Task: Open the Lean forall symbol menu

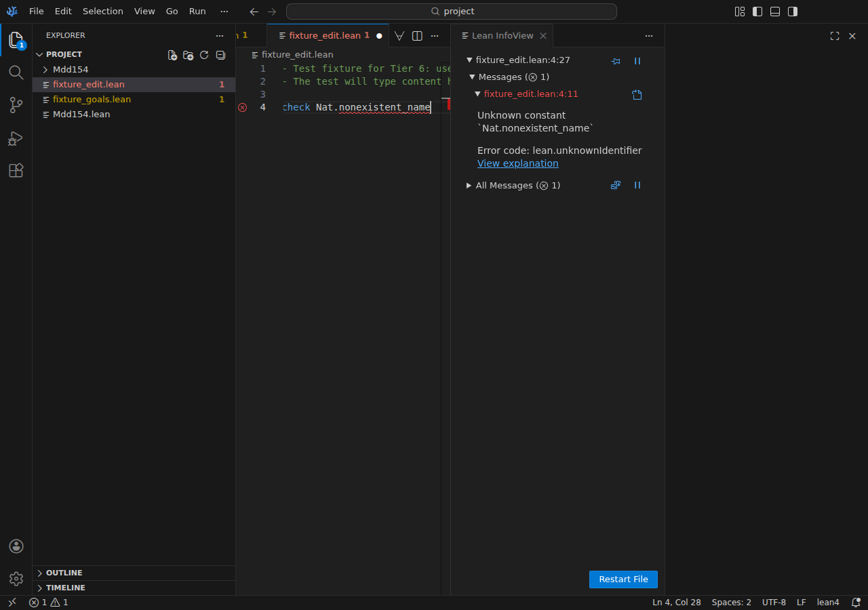Action: 399,36
